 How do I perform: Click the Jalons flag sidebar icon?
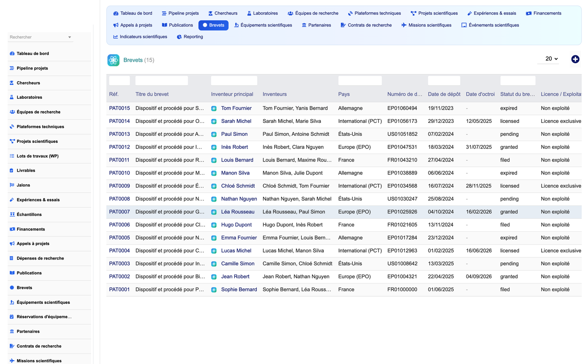pos(12,185)
